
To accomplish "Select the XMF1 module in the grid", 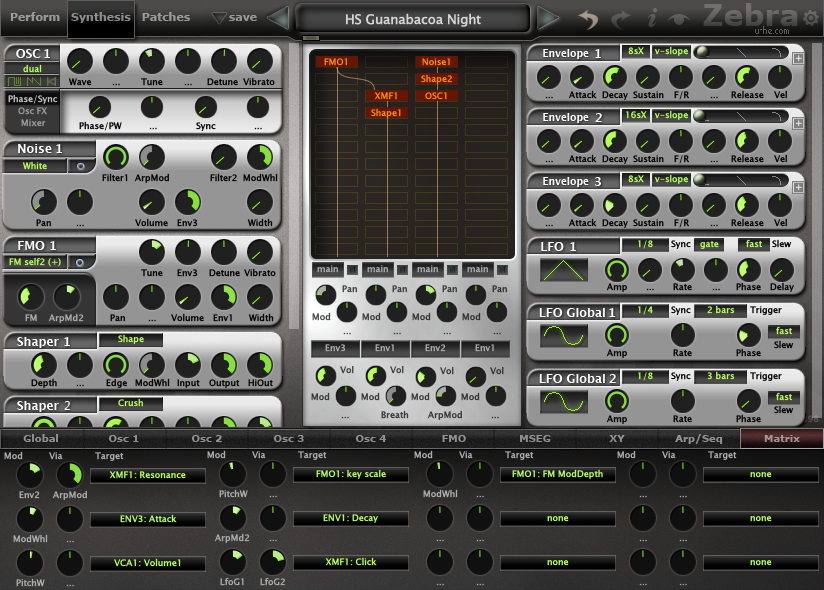I will click(386, 96).
